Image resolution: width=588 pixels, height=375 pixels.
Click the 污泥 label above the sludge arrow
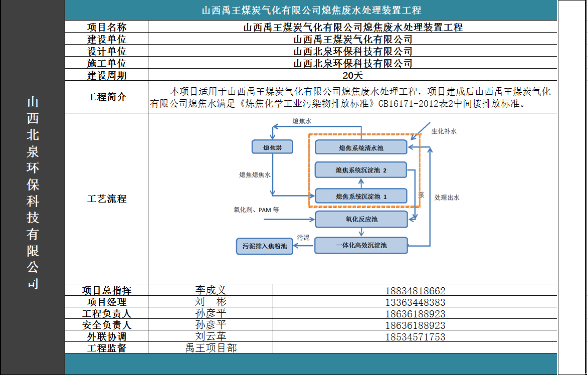(x=303, y=238)
